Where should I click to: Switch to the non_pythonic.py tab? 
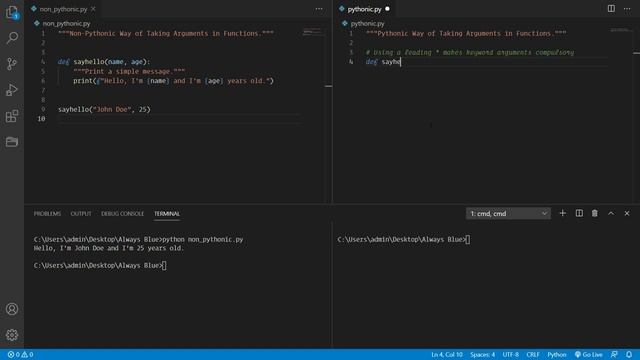click(x=63, y=9)
